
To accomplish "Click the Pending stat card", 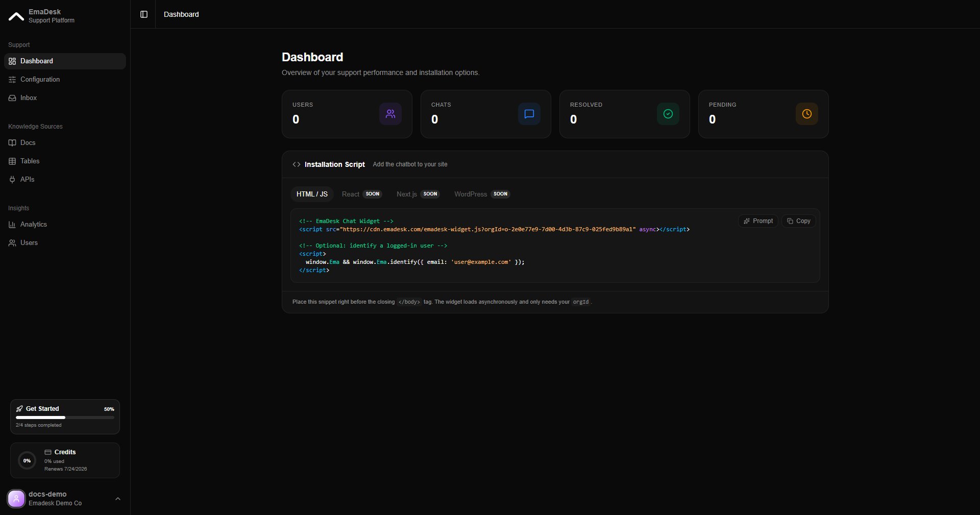I will tap(764, 114).
